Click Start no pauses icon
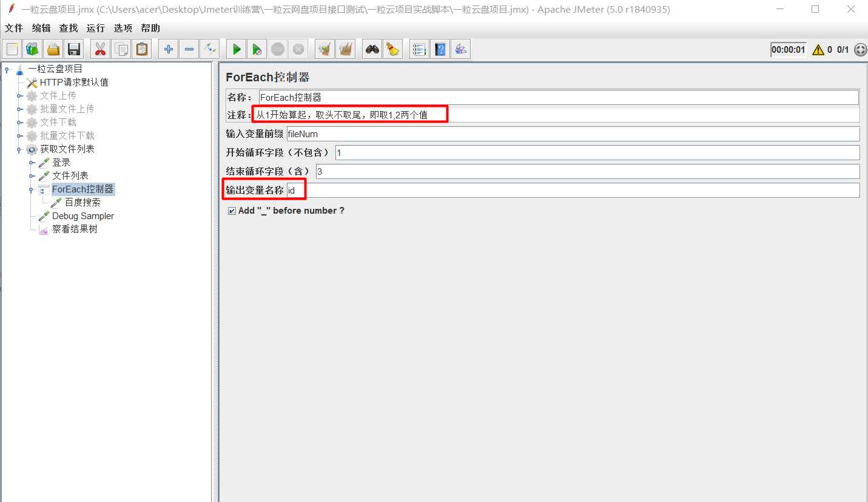This screenshot has width=868, height=502. [x=257, y=49]
